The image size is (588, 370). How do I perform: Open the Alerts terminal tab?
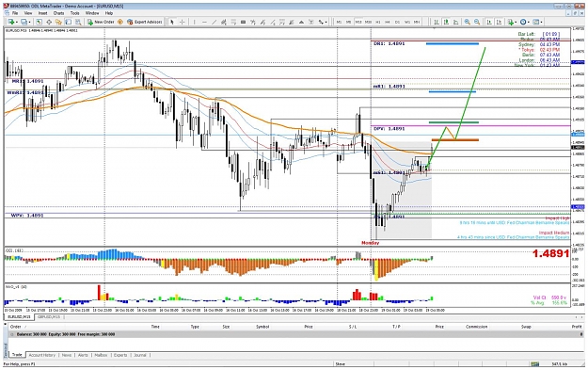coord(83,355)
